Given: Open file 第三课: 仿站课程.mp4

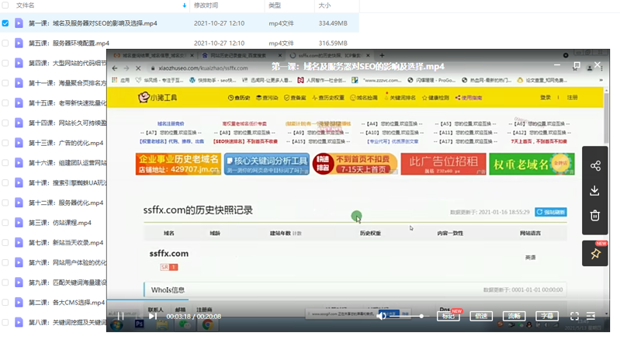Looking at the screenshot, I should coord(60,223).
